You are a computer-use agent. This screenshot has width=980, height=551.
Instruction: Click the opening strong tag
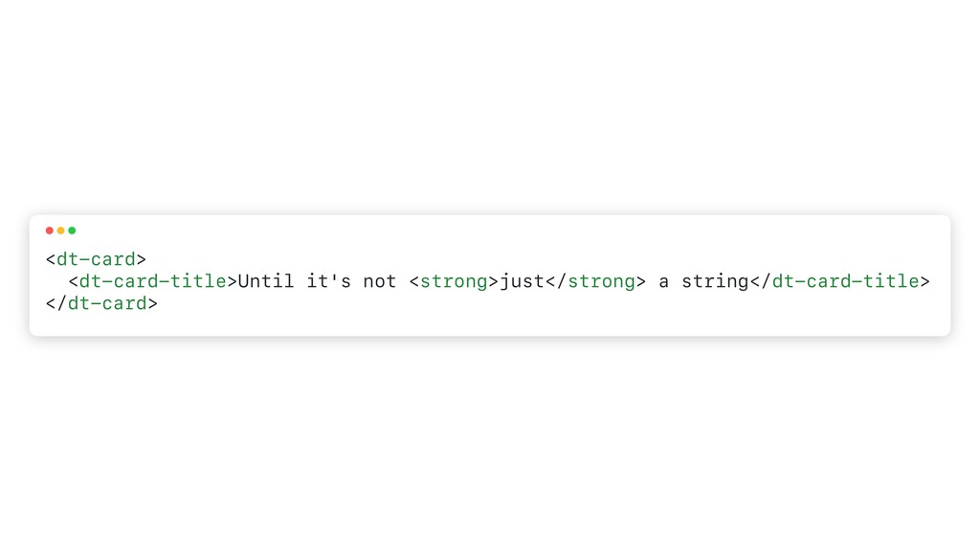tap(454, 281)
